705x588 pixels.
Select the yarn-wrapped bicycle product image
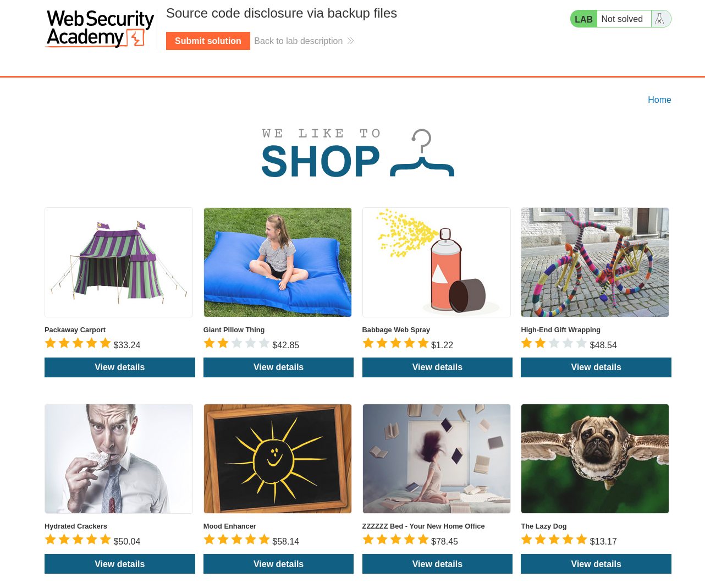(x=595, y=262)
